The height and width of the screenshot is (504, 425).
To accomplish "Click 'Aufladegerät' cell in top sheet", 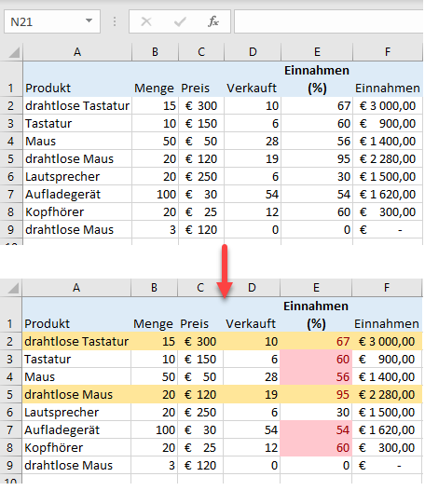I will tap(77, 194).
